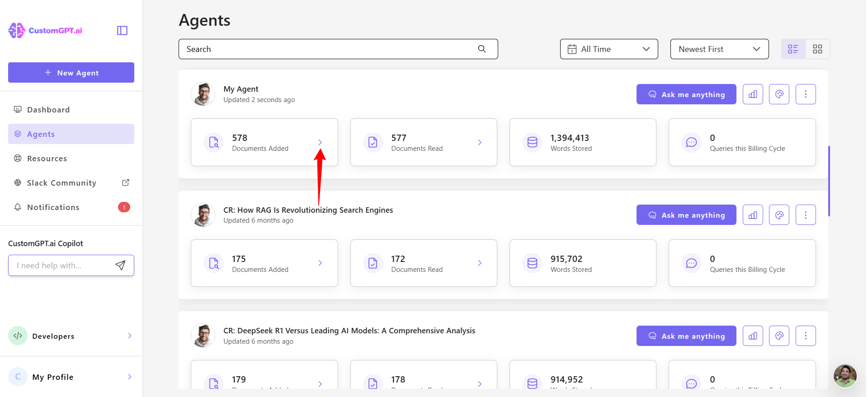Open Resources in the sidebar
Image resolution: width=868 pixels, height=397 pixels.
[47, 159]
